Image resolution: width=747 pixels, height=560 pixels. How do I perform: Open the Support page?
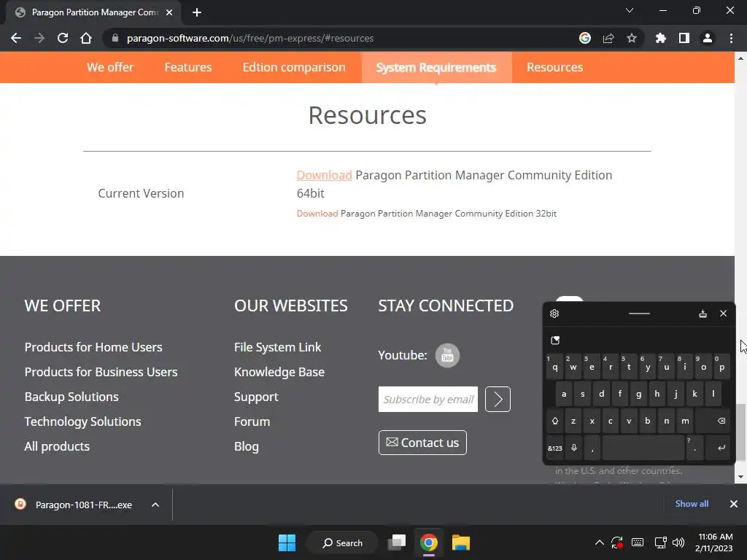[x=256, y=397]
